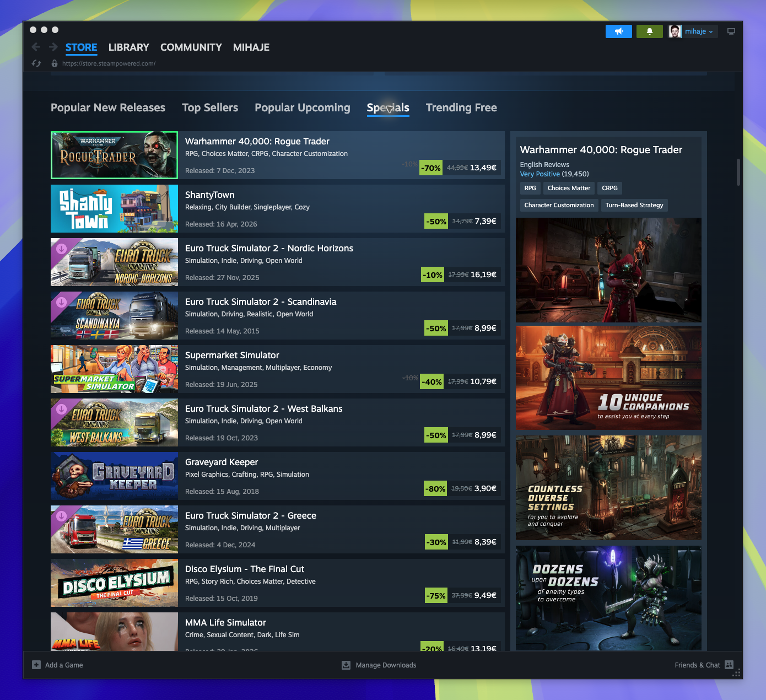Open the ShantyTown thumbnail
The width and height of the screenshot is (766, 700).
115,208
